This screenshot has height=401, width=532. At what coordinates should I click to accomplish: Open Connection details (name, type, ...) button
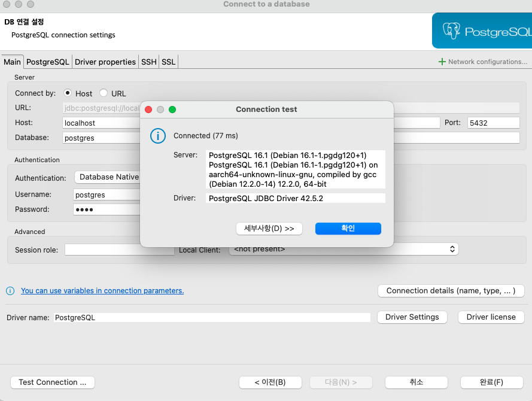click(451, 291)
